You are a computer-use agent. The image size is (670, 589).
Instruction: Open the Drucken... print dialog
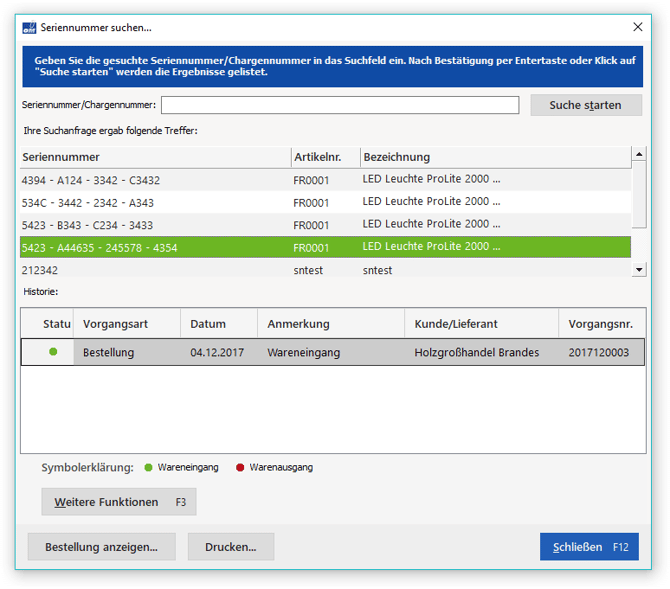tap(231, 547)
